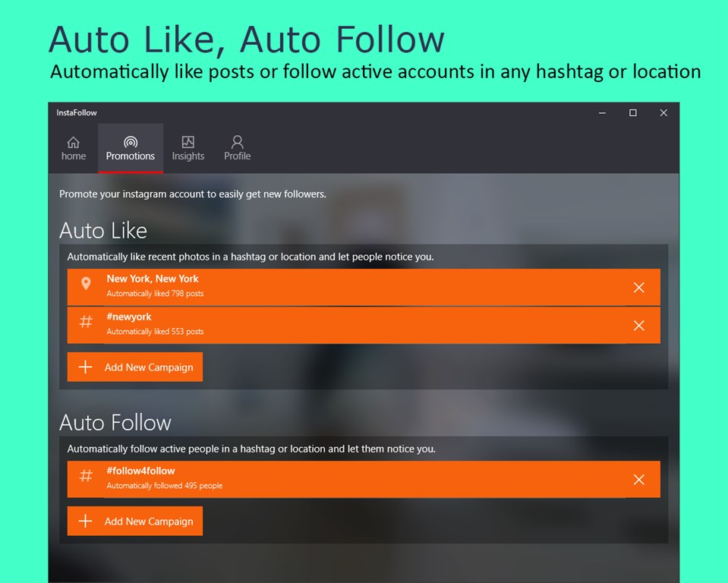The width and height of the screenshot is (728, 583).
Task: Click Add New Campaign under Auto Like
Action: point(148,367)
